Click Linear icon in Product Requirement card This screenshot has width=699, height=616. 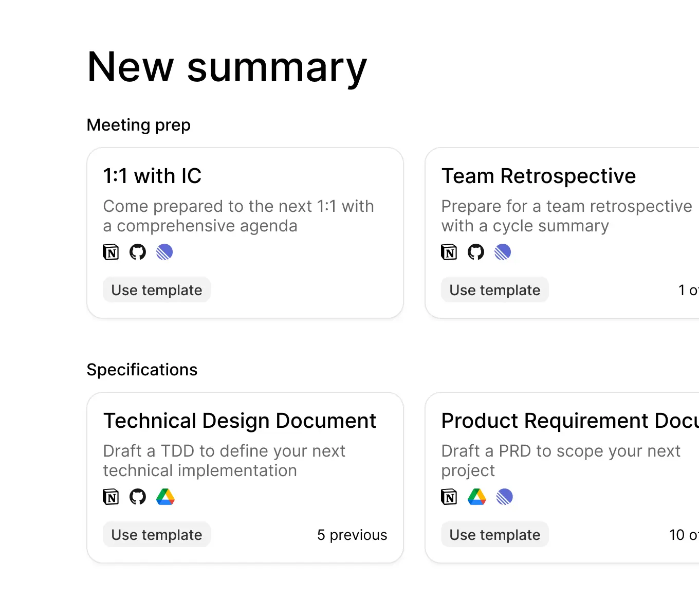tap(505, 497)
